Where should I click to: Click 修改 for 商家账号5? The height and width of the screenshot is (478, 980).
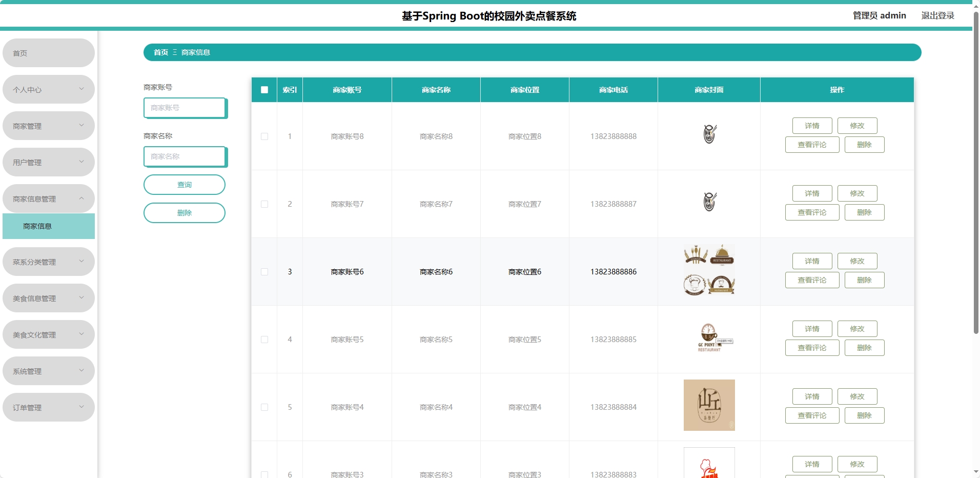[857, 329]
